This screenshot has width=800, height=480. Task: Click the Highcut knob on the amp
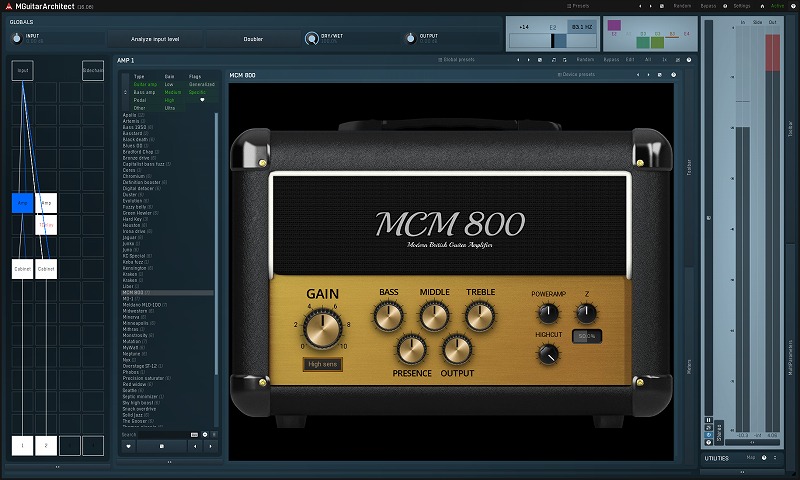tap(548, 352)
